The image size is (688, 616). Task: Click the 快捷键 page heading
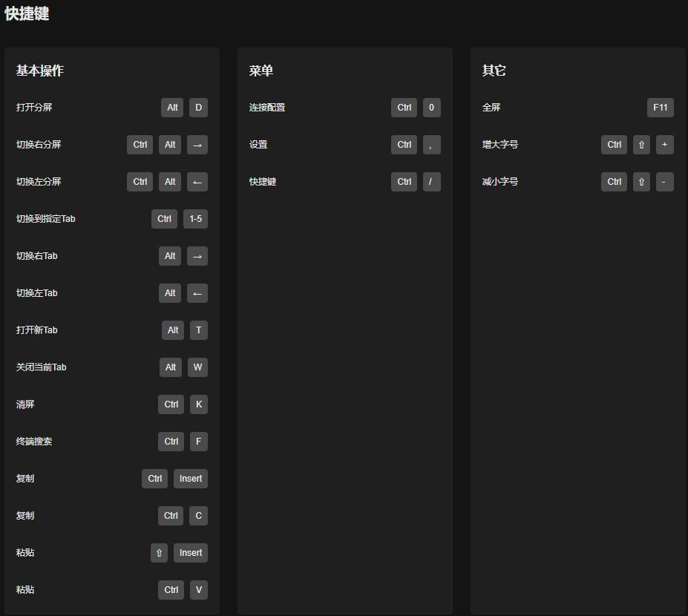click(27, 13)
